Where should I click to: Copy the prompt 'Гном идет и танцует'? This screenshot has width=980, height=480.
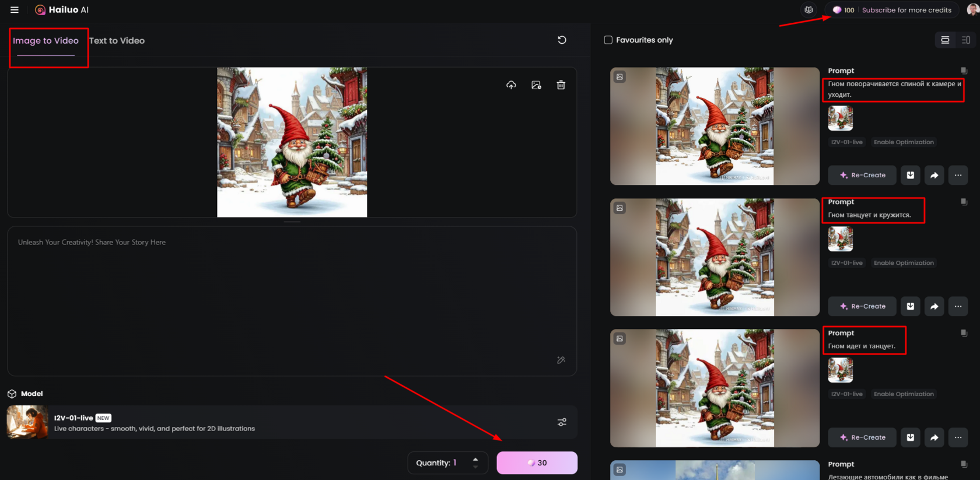(964, 333)
